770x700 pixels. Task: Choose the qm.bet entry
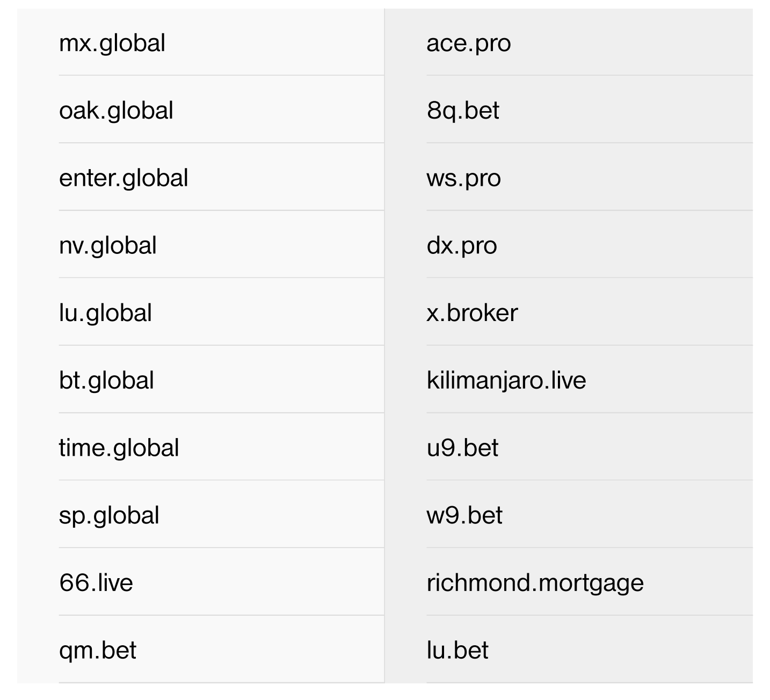click(98, 651)
